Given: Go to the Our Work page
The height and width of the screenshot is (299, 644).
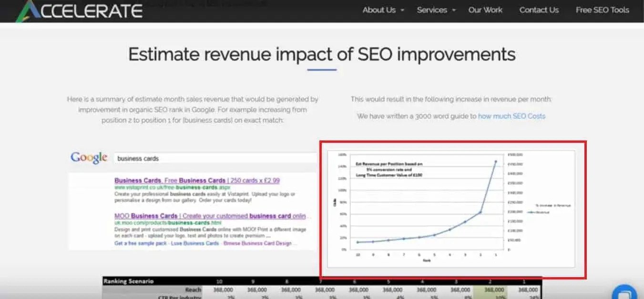Looking at the screenshot, I should (485, 10).
